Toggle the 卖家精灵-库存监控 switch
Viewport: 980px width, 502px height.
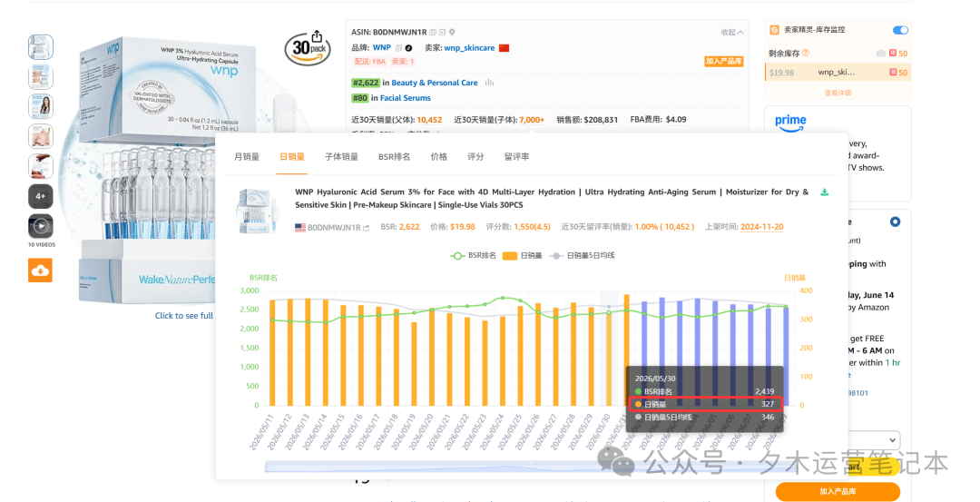[900, 30]
